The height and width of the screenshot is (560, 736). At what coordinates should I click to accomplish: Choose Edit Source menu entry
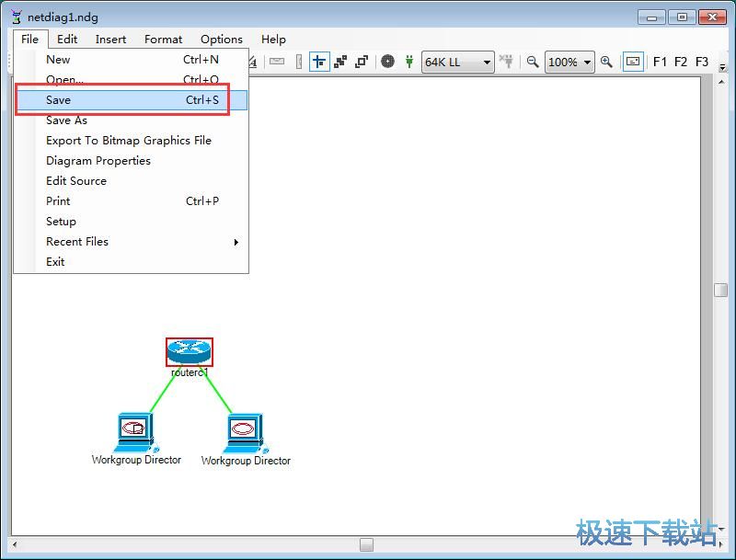[131, 180]
